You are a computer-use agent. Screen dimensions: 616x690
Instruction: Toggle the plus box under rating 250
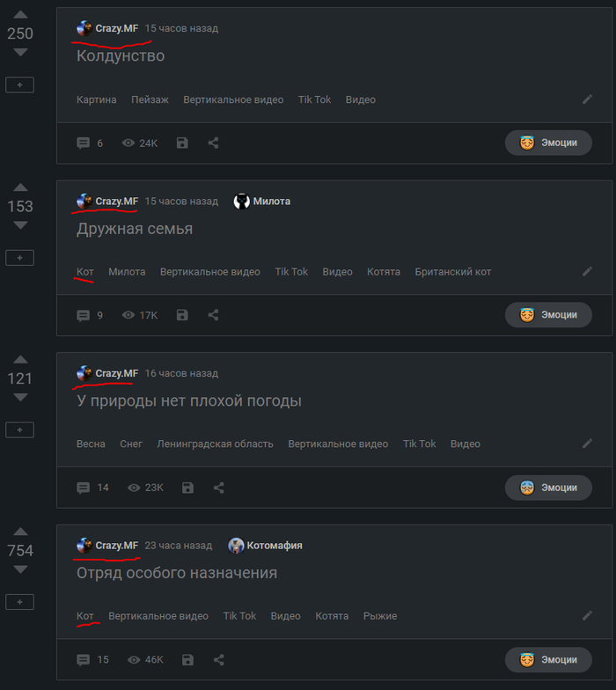(20, 84)
